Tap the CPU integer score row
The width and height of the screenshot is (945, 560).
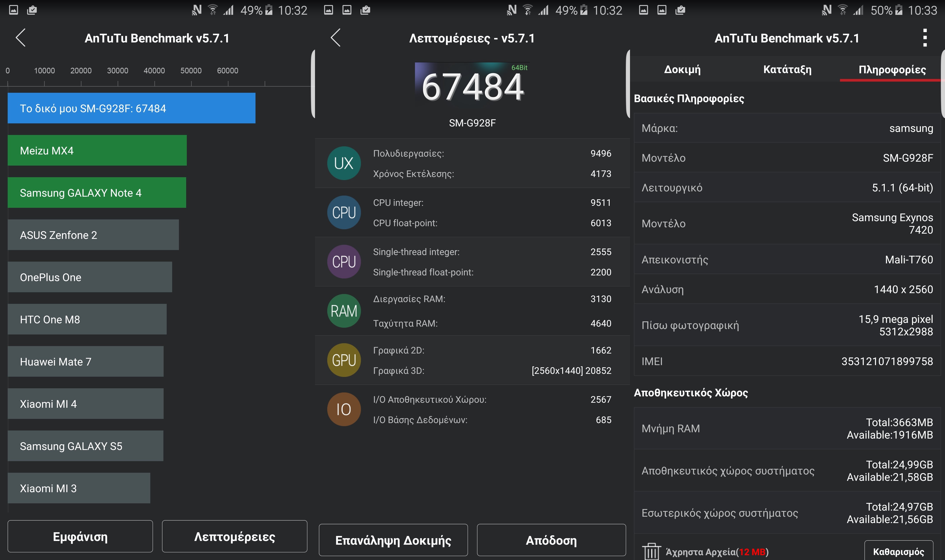click(492, 203)
